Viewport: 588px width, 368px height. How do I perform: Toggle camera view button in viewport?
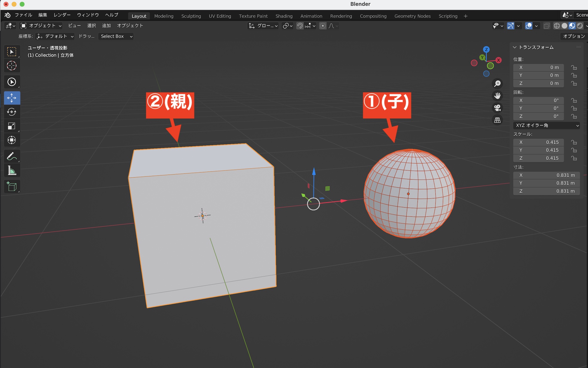(497, 108)
